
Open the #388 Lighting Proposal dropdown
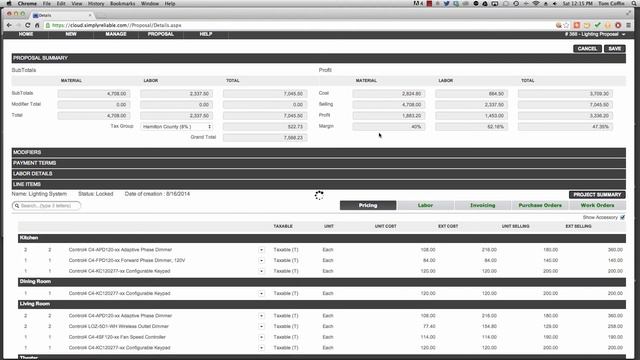point(595,34)
